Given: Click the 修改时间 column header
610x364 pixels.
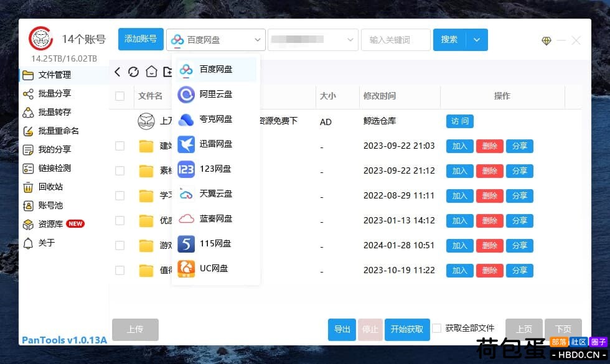Looking at the screenshot, I should coord(380,96).
